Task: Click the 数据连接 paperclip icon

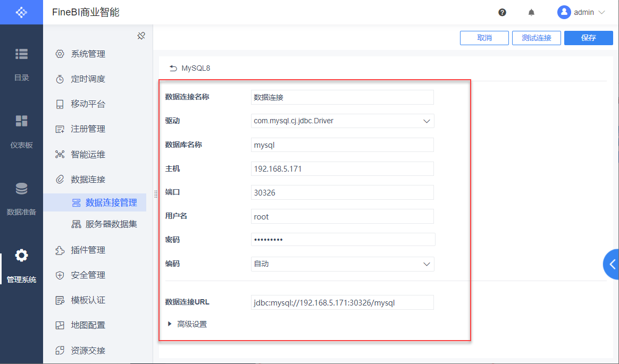Action: (60, 180)
